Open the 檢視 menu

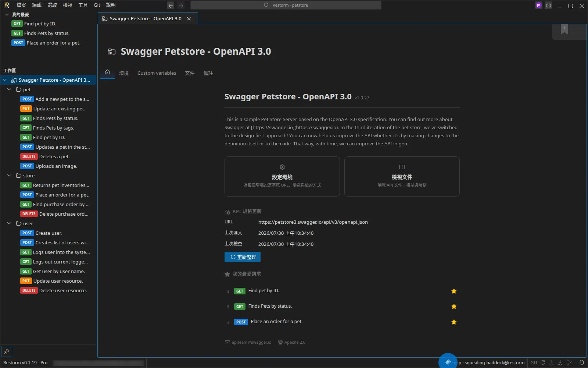(68, 5)
